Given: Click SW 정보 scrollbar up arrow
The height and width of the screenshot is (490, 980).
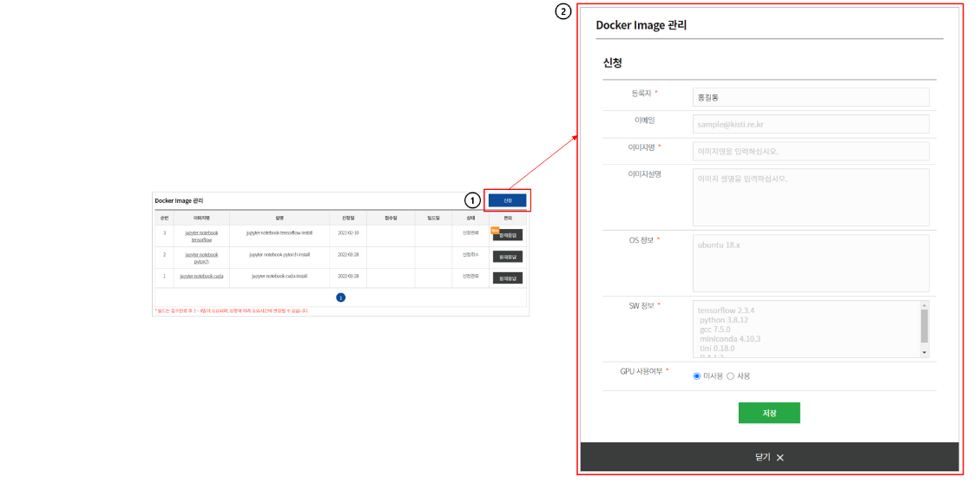Looking at the screenshot, I should point(924,305).
